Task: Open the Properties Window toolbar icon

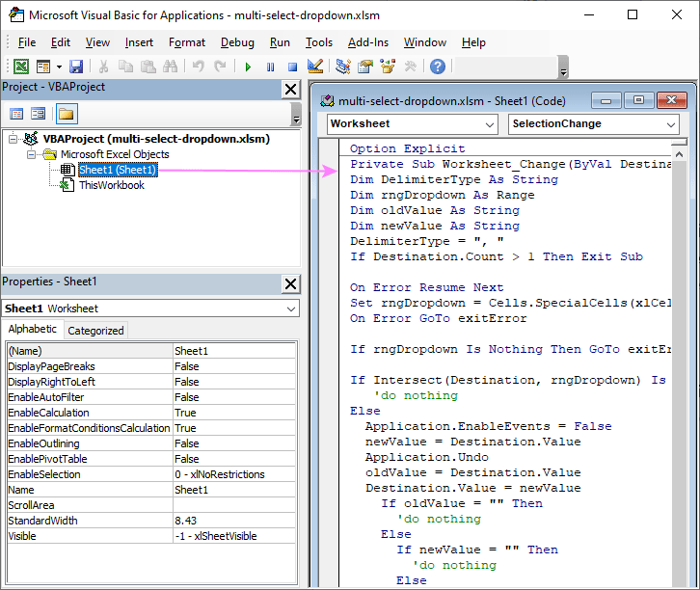Action: [x=365, y=67]
